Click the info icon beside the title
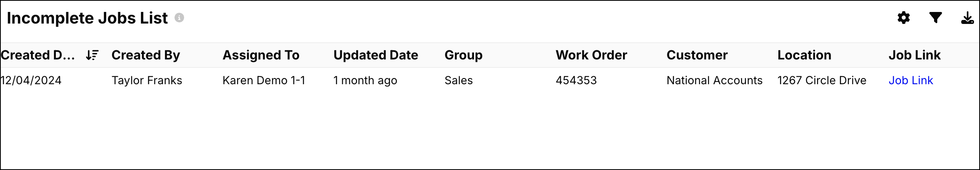980x170 pixels. pos(179,18)
